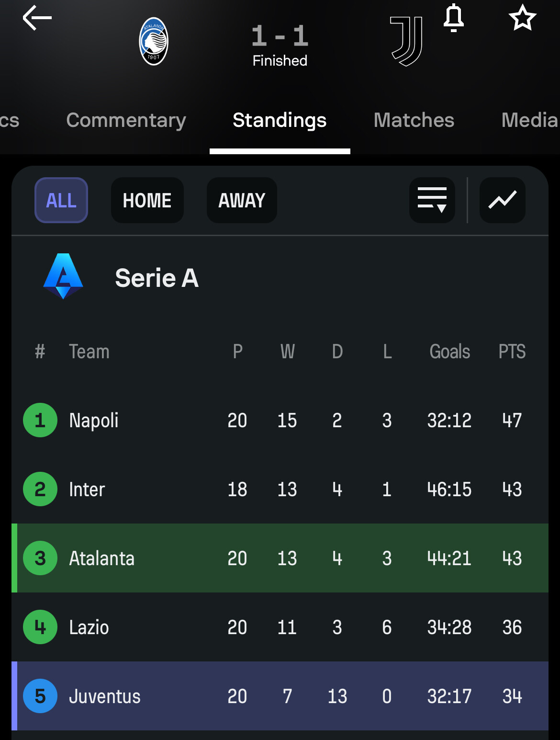Open Inter's team row
The width and height of the screenshot is (560, 740).
click(x=87, y=490)
